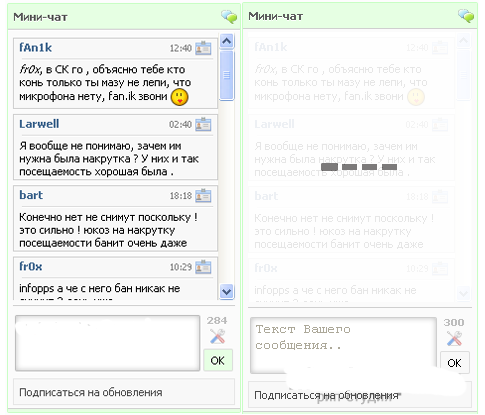The image size is (485, 415).
Task: Click the right Подписаться на обновления link
Action: 326,395
